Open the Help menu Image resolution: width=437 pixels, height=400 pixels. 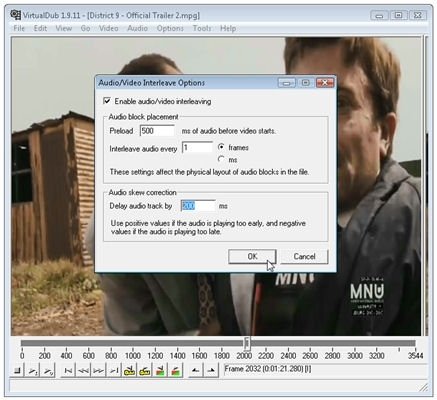(228, 28)
